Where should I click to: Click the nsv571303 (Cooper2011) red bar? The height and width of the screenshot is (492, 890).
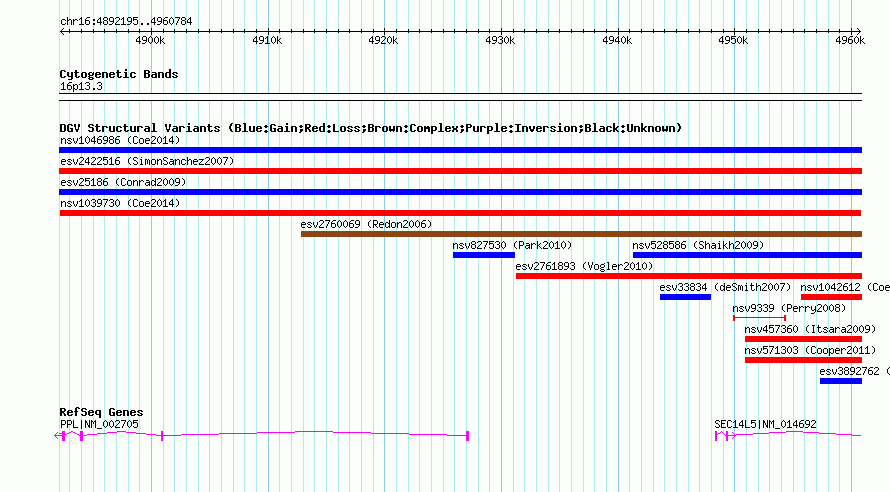point(803,360)
